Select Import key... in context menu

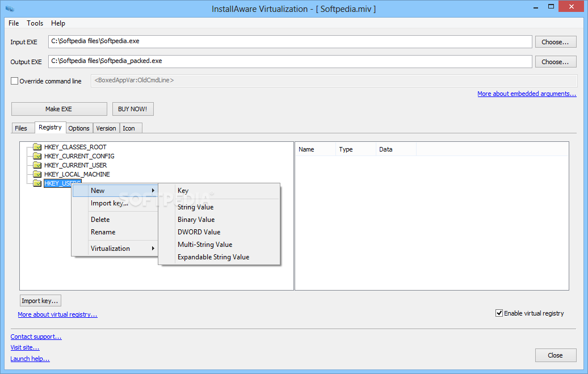tap(115, 203)
